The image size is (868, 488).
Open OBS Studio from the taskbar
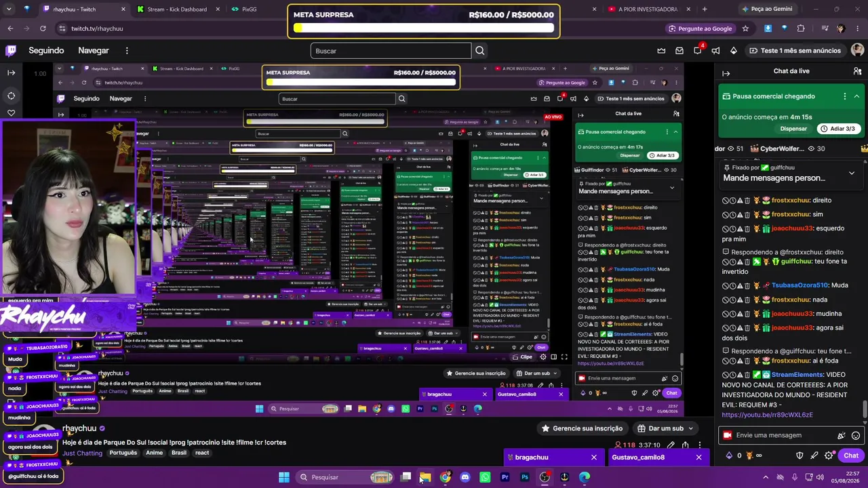(545, 477)
